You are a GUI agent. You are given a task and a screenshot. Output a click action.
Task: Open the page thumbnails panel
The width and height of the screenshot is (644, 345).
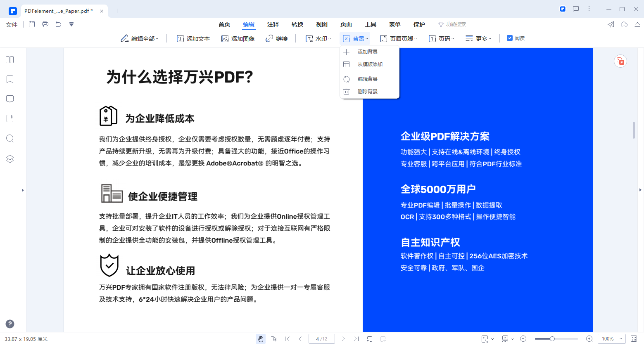click(9, 59)
